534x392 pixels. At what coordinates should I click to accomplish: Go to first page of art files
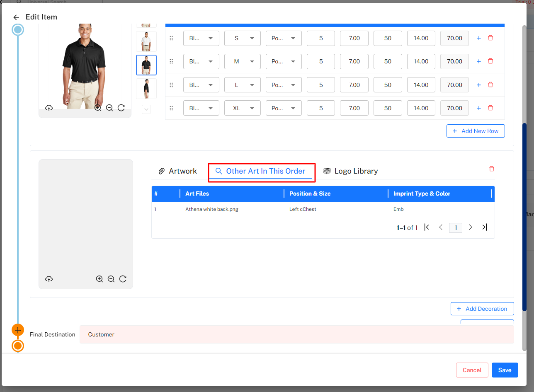pyautogui.click(x=427, y=227)
